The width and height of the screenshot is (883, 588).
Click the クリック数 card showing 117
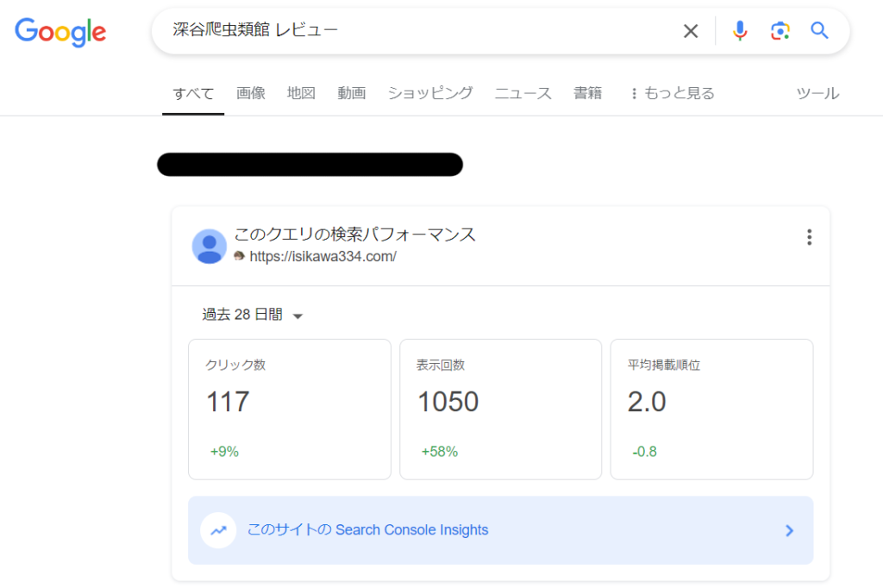point(290,410)
